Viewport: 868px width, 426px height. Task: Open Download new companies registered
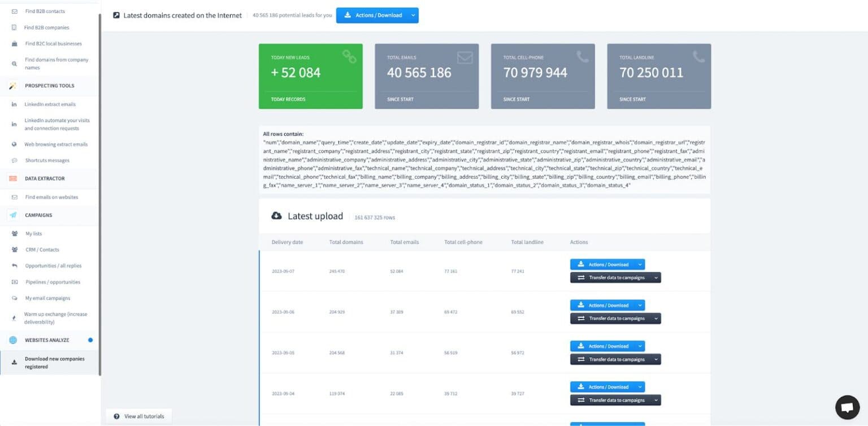[x=54, y=362]
